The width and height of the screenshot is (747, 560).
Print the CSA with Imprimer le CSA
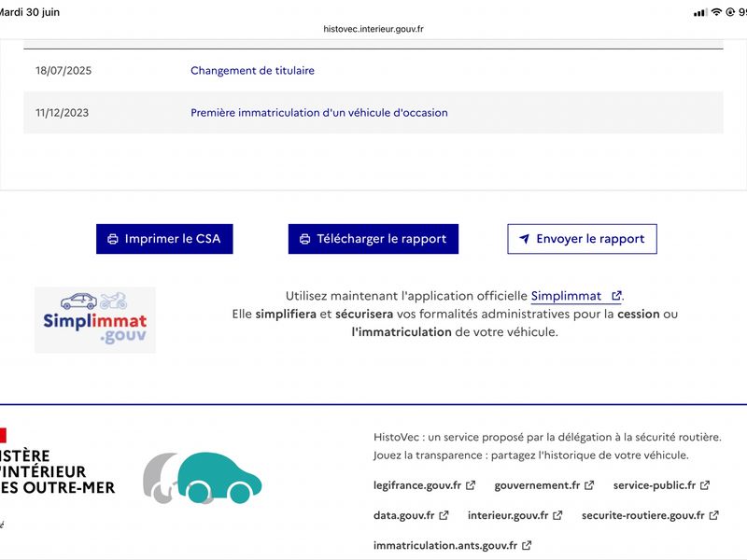click(x=164, y=239)
